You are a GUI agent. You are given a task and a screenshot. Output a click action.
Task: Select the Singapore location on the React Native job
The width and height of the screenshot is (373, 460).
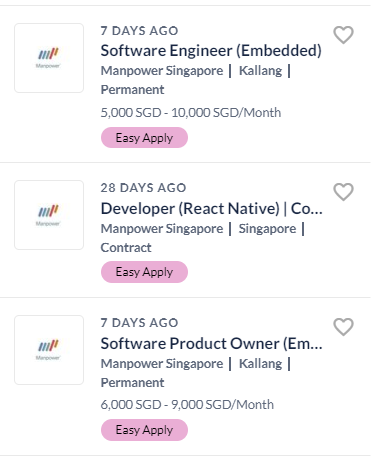point(267,229)
